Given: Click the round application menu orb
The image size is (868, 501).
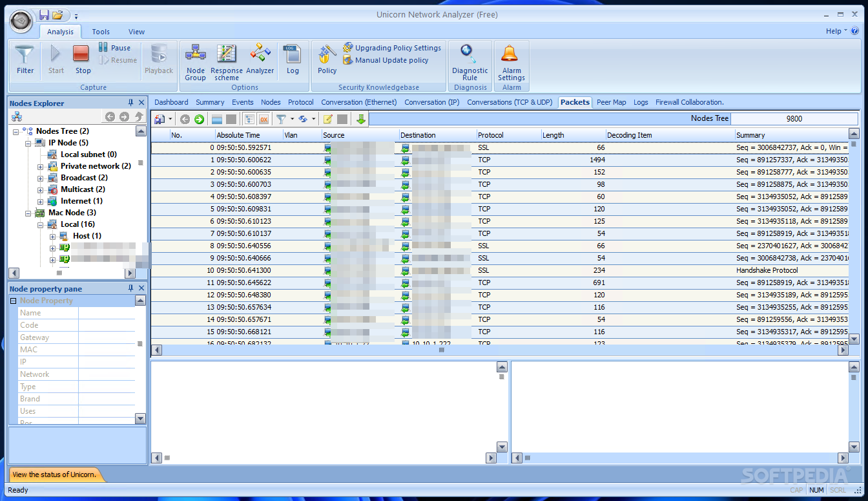Looking at the screenshot, I should pyautogui.click(x=21, y=21).
